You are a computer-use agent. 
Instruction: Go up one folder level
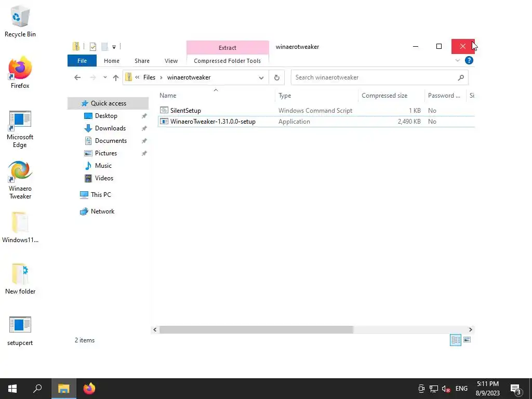(116, 78)
